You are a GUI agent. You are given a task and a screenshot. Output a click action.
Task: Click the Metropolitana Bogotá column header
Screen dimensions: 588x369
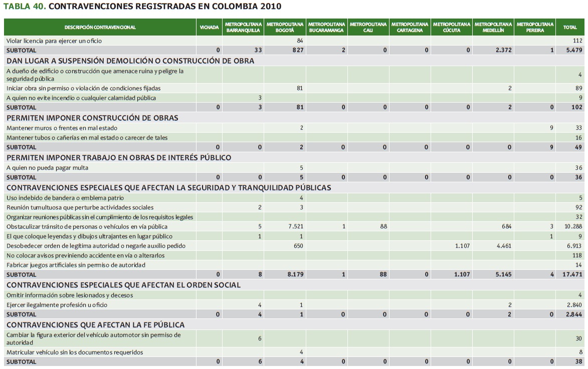point(285,27)
